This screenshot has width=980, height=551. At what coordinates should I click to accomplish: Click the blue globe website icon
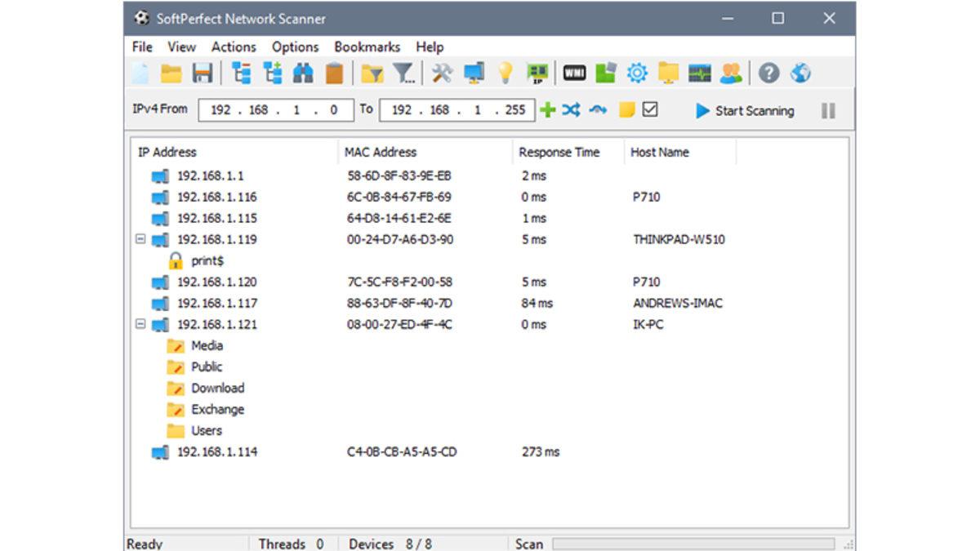click(800, 74)
